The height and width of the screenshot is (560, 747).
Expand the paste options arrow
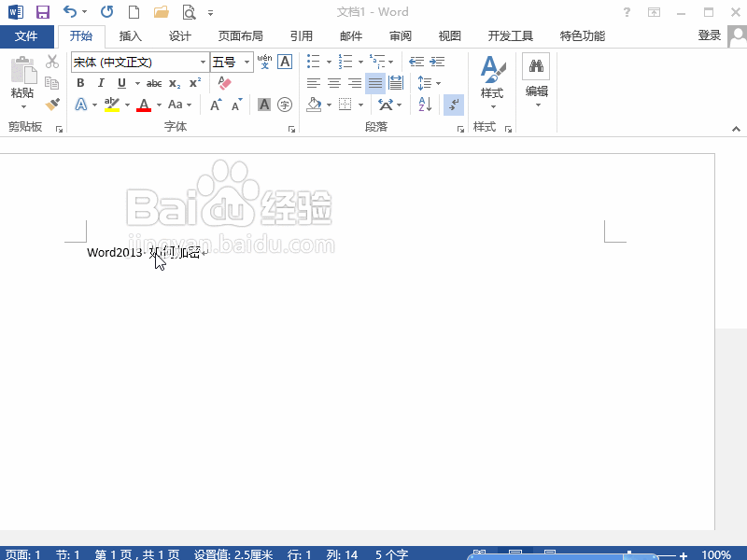pos(23,106)
